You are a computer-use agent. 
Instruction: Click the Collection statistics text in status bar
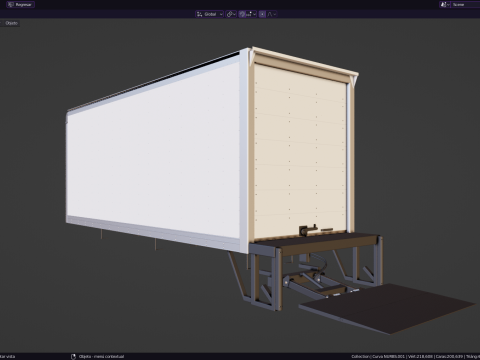point(415,356)
